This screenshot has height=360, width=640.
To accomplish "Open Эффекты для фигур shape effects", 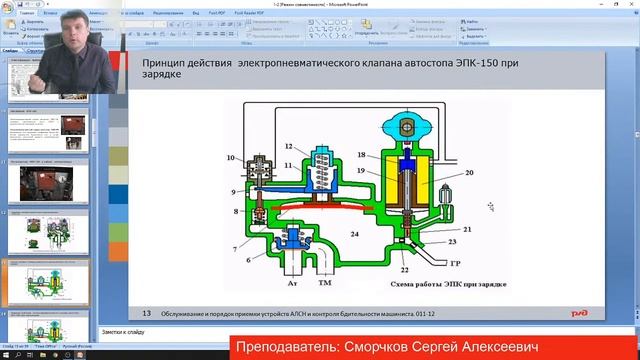I will pos(430,36).
